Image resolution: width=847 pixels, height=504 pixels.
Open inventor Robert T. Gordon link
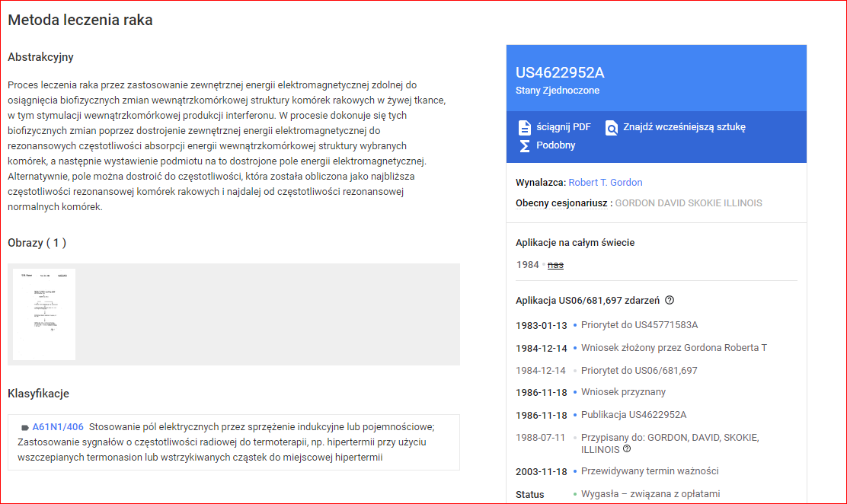coord(605,183)
